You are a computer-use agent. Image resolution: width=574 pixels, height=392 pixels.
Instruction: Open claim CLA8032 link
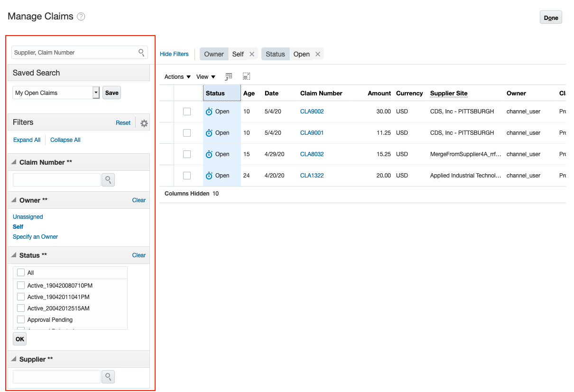(x=311, y=154)
